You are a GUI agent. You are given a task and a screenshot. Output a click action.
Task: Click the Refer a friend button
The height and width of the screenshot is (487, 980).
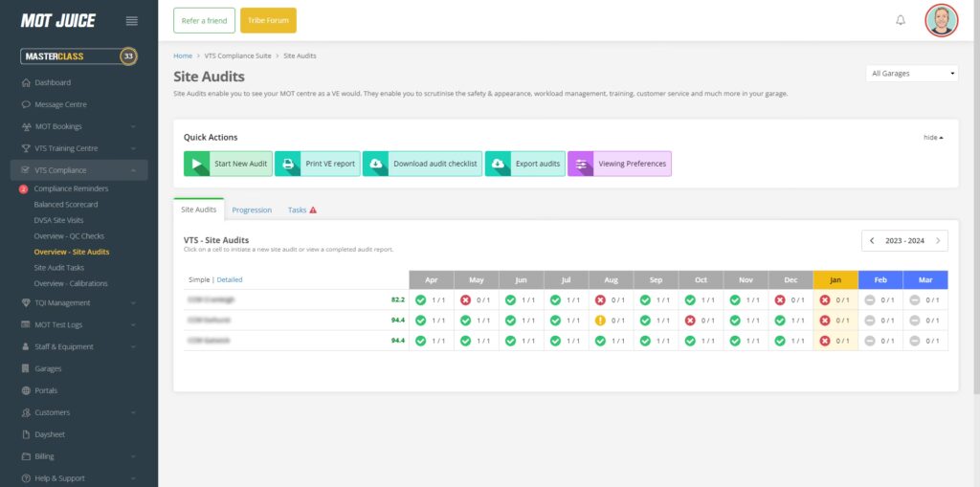point(204,20)
